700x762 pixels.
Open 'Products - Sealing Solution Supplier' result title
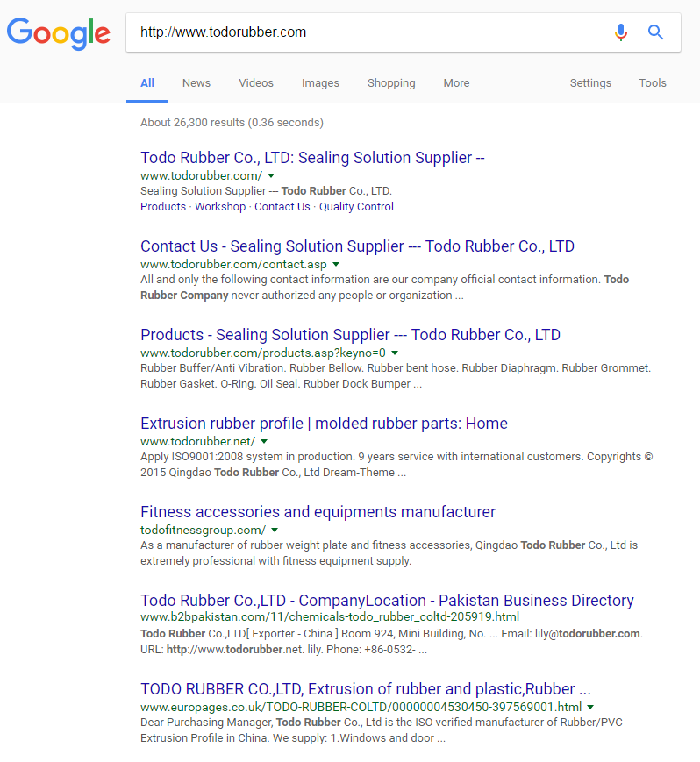pyautogui.click(x=351, y=335)
